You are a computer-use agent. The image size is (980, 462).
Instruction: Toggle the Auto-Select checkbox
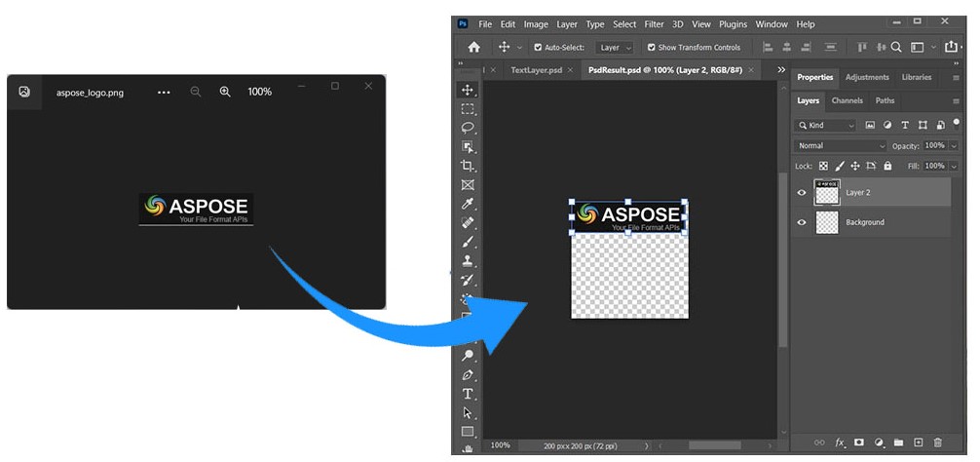[538, 47]
